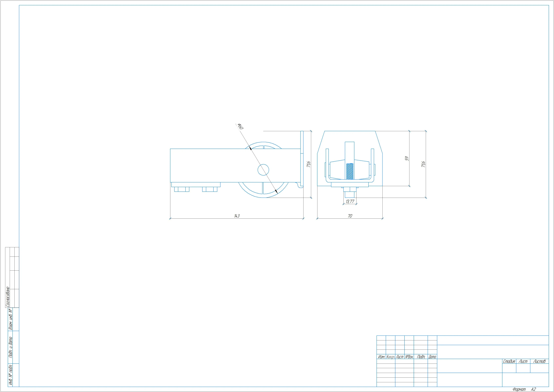This screenshot has width=554, height=392.
Task: Click the 'Лист' cell next to 'Стадия'
Action: click(x=523, y=361)
